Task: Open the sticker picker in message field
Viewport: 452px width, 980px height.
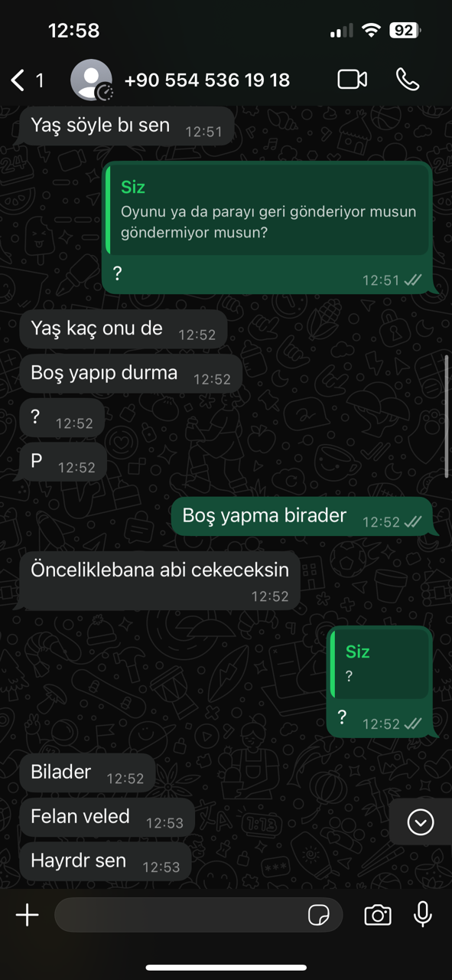Action: tap(319, 915)
